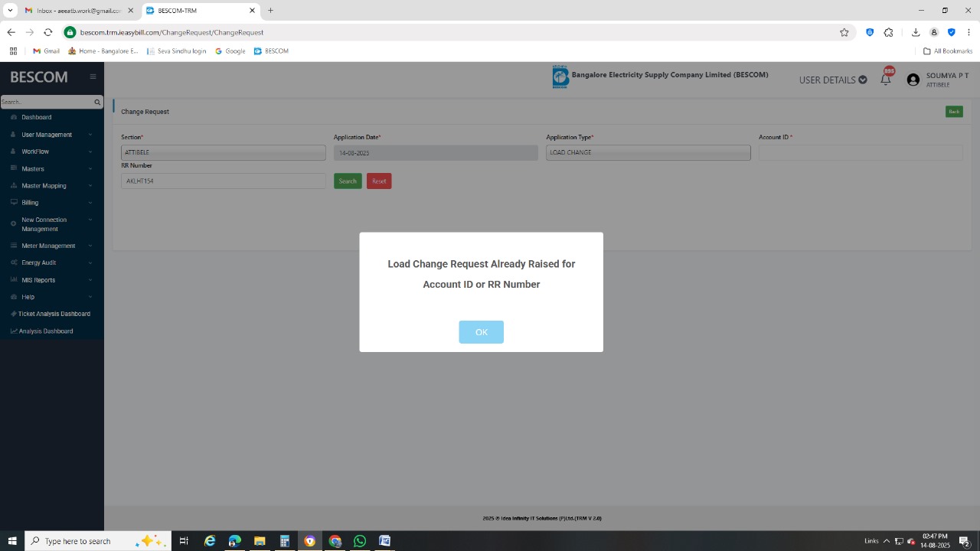Click OK in the Load Change alert
980x551 pixels.
[x=481, y=332]
